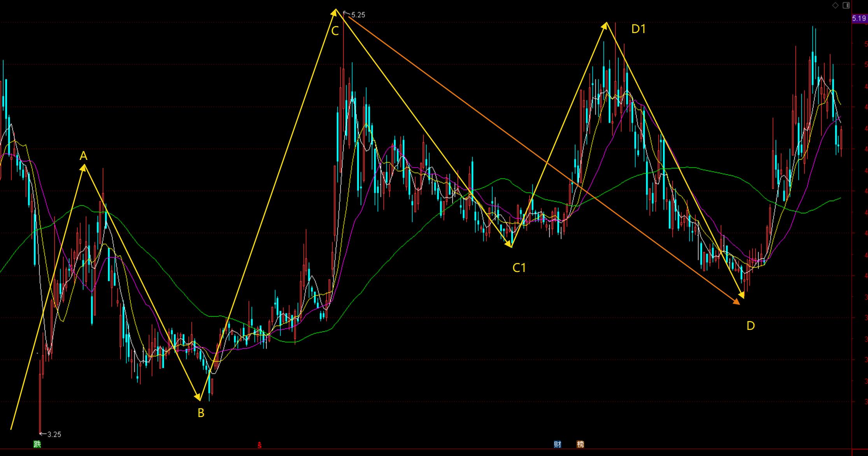
Task: Click the purple 5.19 price tag
Action: [x=859, y=18]
